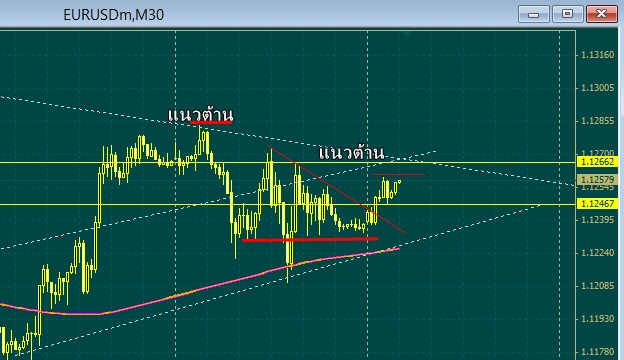Select the upper yellow horizontal line
The height and width of the screenshot is (360, 624).
[288, 162]
